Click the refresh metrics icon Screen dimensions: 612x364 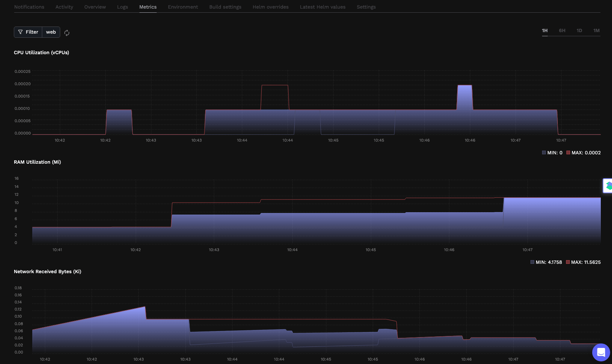(67, 33)
